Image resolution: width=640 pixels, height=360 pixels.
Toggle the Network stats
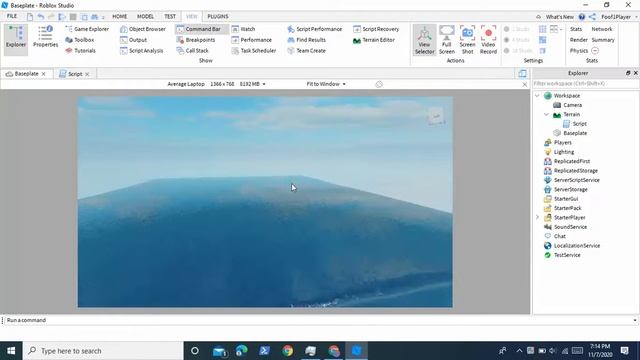602,29
